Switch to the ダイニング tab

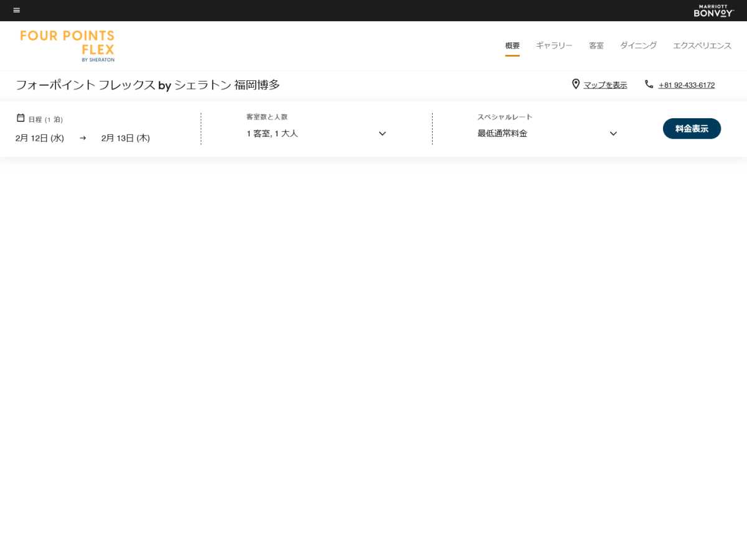click(638, 45)
